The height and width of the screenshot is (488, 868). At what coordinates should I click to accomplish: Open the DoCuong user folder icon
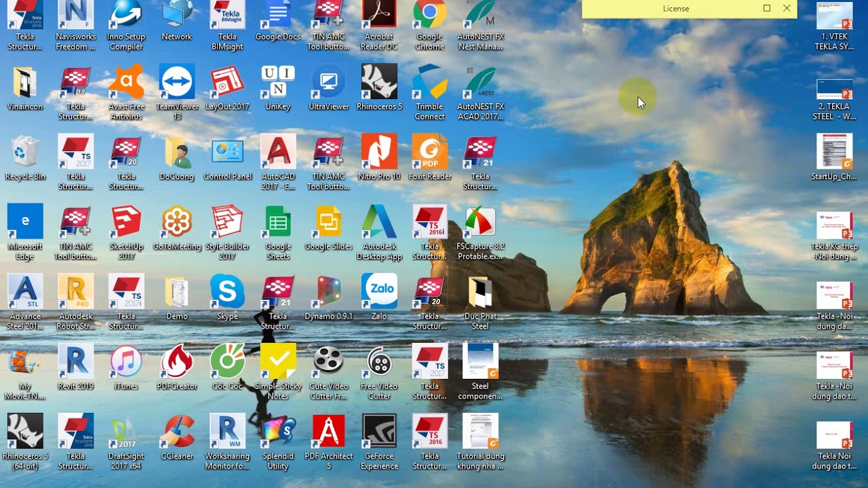pyautogui.click(x=177, y=158)
